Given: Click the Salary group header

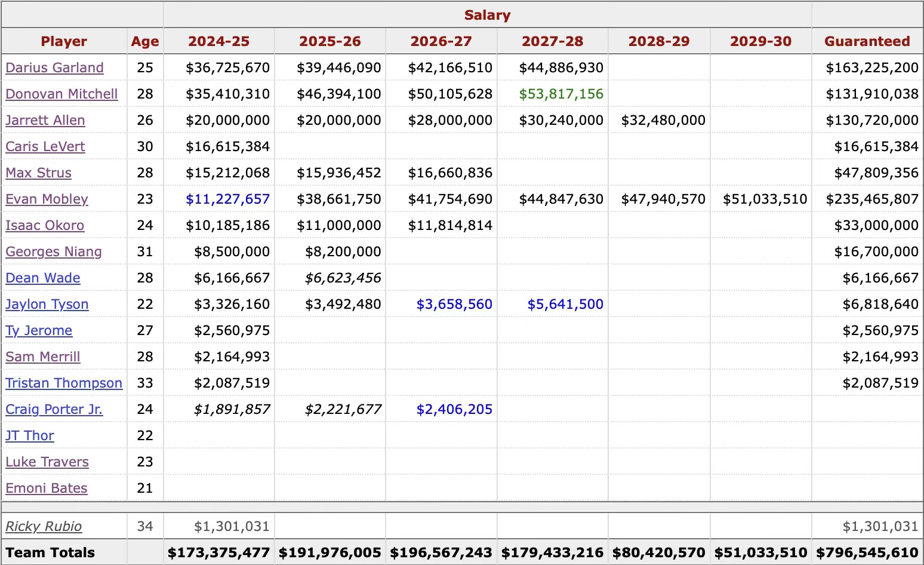Looking at the screenshot, I should [488, 15].
